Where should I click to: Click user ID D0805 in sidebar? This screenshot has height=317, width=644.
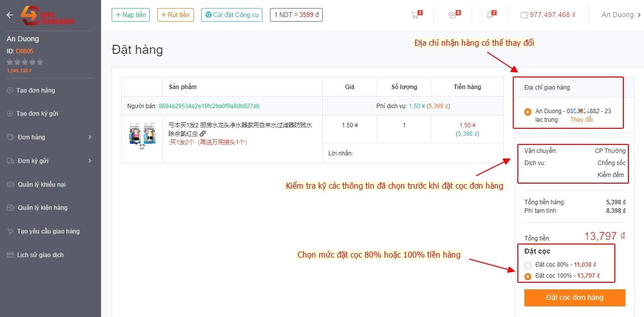tap(25, 51)
